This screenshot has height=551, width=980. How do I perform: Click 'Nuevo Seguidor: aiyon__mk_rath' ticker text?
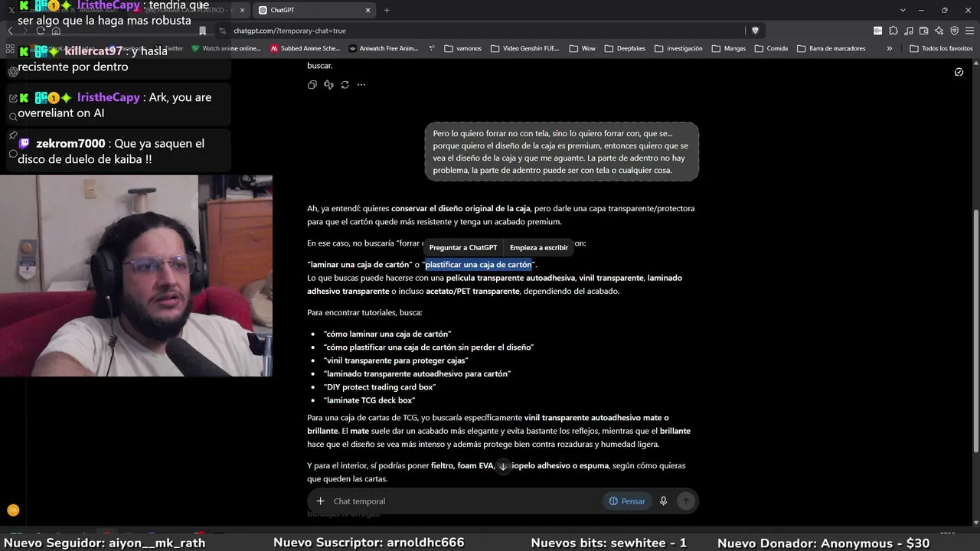point(104,543)
